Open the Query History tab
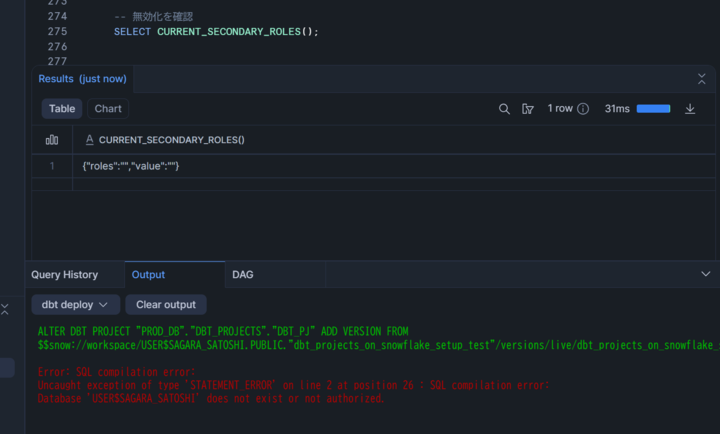Screen dimensions: 720x434 point(65,274)
